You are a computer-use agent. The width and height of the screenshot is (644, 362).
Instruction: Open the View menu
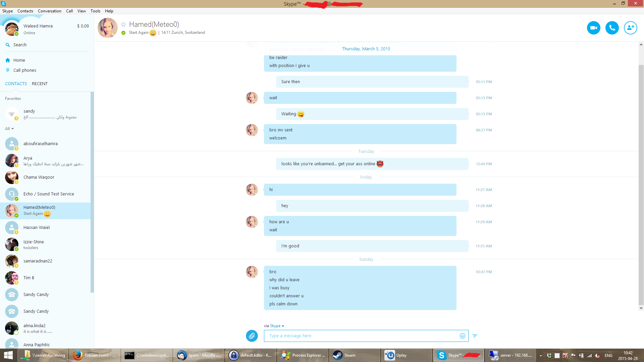click(x=82, y=11)
